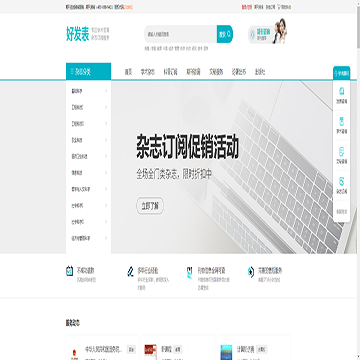Expand the 医药卫生科技 category chevron
The width and height of the screenshot is (360, 360).
point(106,156)
